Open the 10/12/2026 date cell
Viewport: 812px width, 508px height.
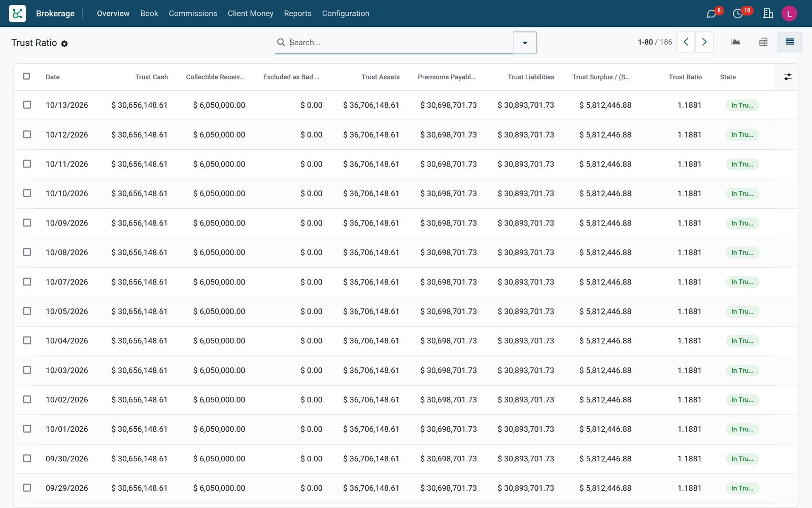[67, 135]
